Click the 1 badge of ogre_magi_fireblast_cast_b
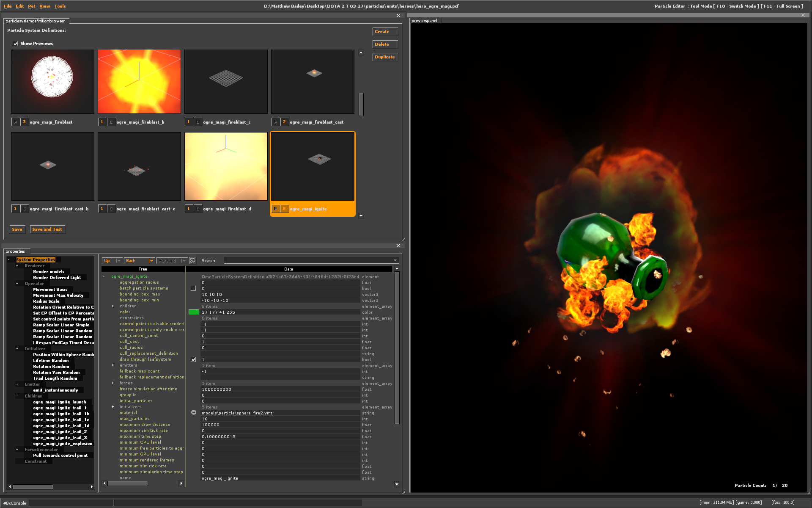Viewport: 812px width, 508px height. tap(15, 209)
